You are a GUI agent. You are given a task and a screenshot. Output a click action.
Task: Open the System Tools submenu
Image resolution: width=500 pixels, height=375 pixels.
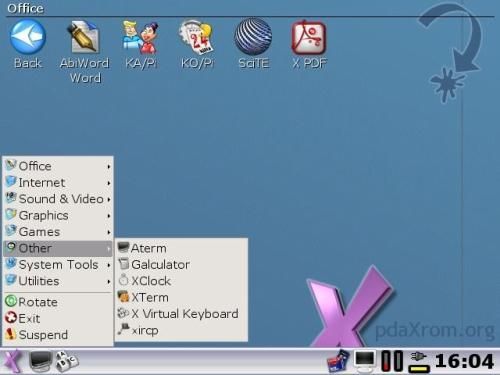click(x=58, y=265)
